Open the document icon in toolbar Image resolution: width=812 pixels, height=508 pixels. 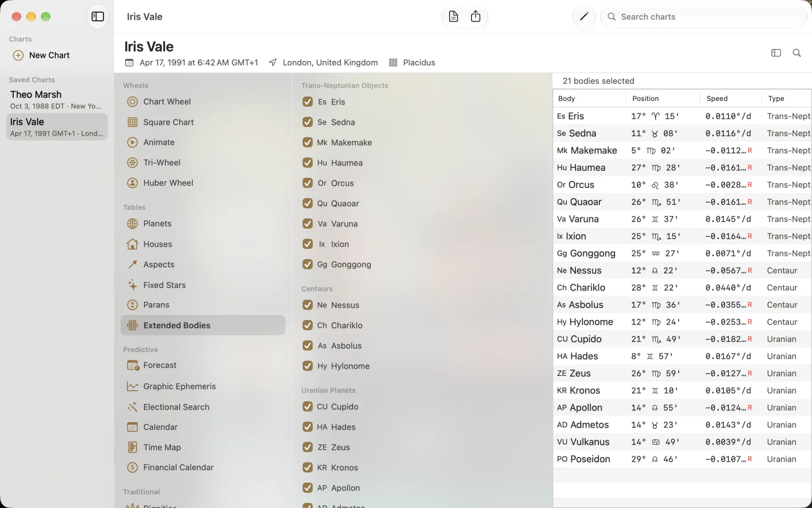click(454, 17)
